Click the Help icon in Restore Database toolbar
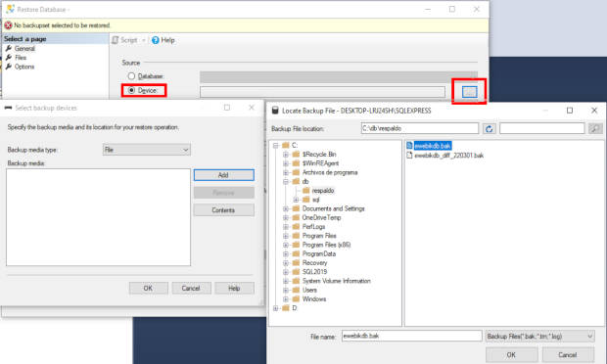607x364 pixels. 156,40
